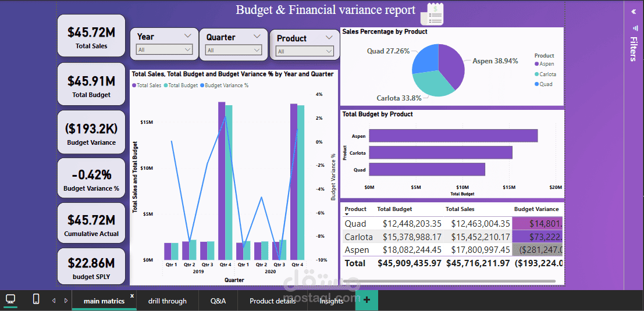Click the Product column sort arrow
This screenshot has height=311, width=644.
click(347, 214)
